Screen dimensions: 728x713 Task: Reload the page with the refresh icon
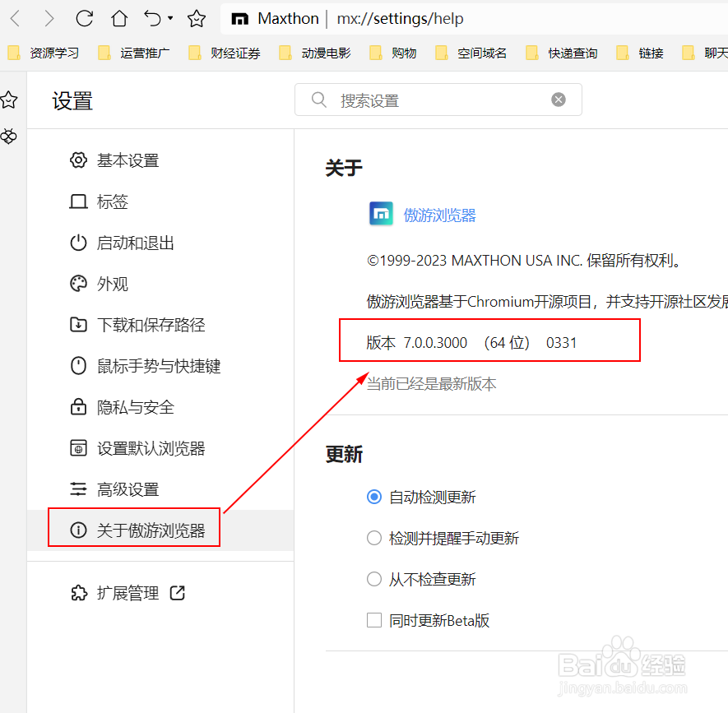(85, 19)
